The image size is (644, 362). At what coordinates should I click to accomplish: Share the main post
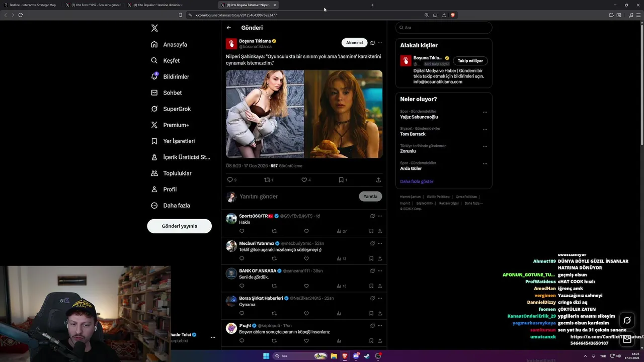pos(378,179)
